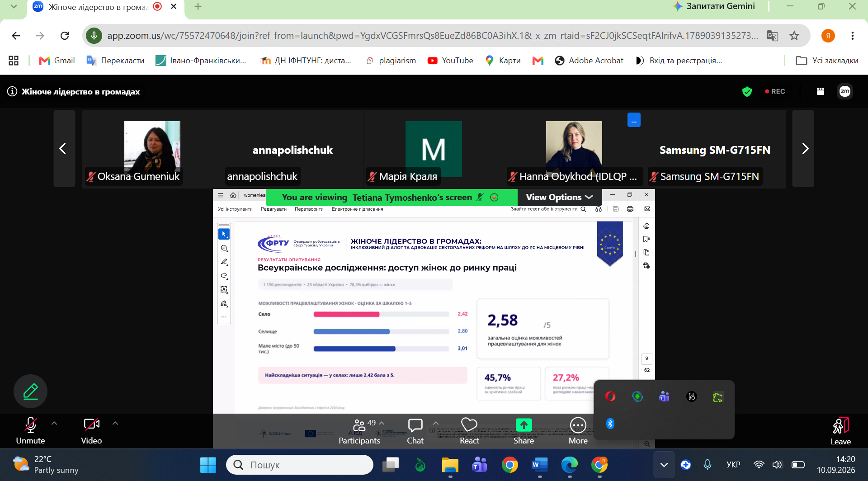Screen dimensions: 868x481
Task: Change the Zoom view layout icon
Action: coord(821,91)
